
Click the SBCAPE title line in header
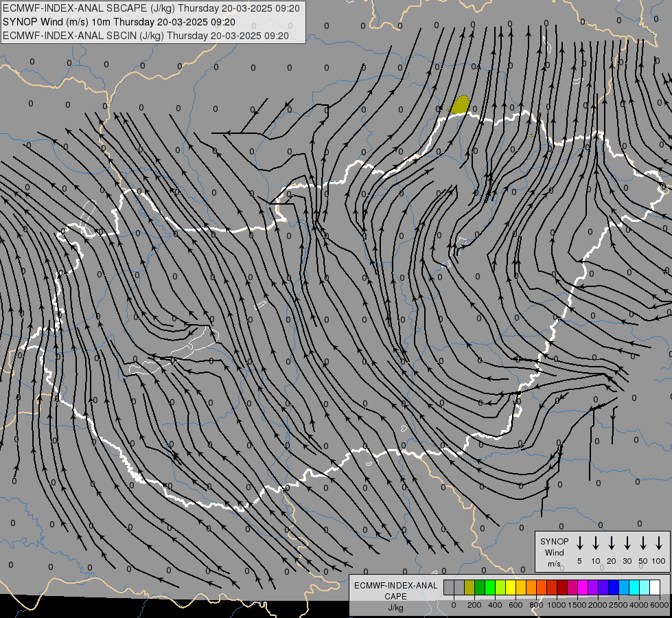pyautogui.click(x=151, y=8)
